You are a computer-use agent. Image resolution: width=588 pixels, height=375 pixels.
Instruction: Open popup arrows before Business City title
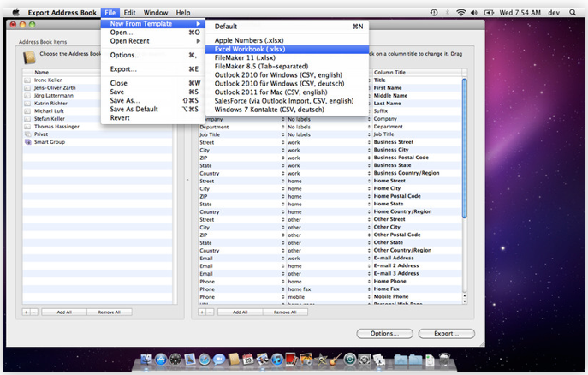point(369,150)
